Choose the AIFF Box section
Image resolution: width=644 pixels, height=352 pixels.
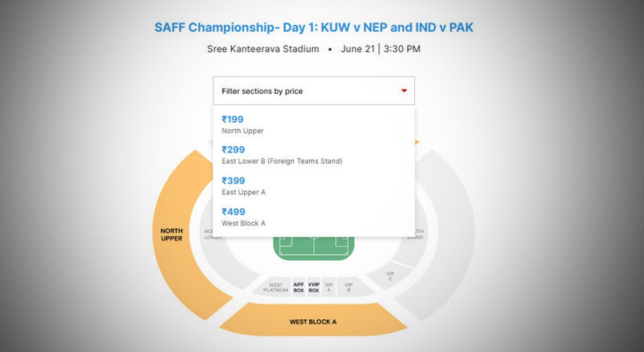click(x=298, y=288)
